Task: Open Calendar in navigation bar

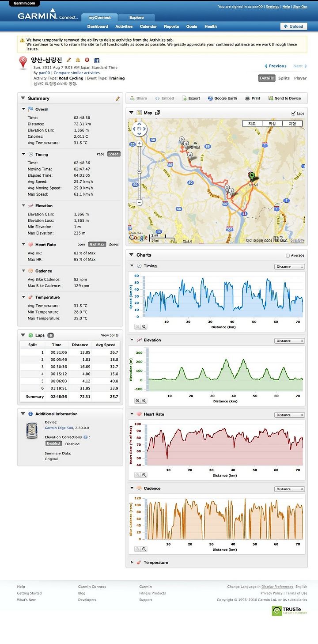Action: (148, 27)
